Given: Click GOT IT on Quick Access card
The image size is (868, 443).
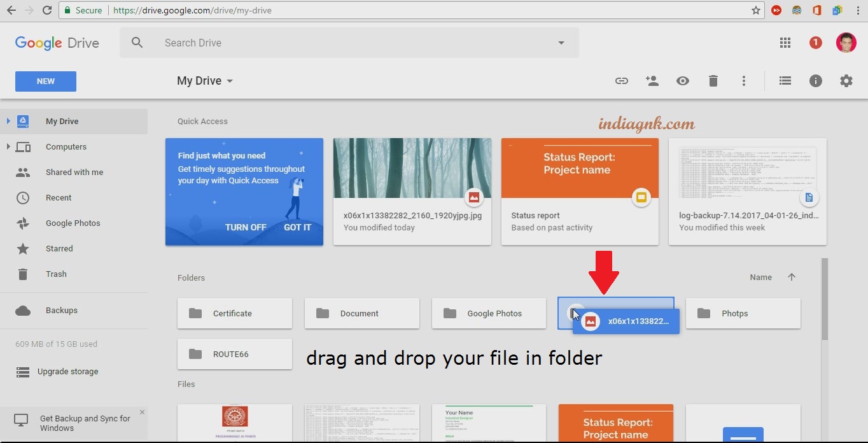Looking at the screenshot, I should (x=297, y=227).
